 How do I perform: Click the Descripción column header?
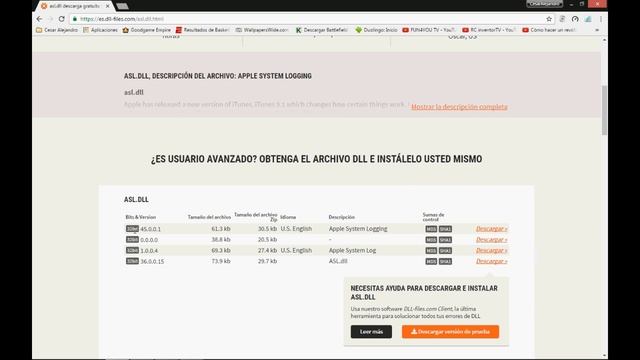342,217
